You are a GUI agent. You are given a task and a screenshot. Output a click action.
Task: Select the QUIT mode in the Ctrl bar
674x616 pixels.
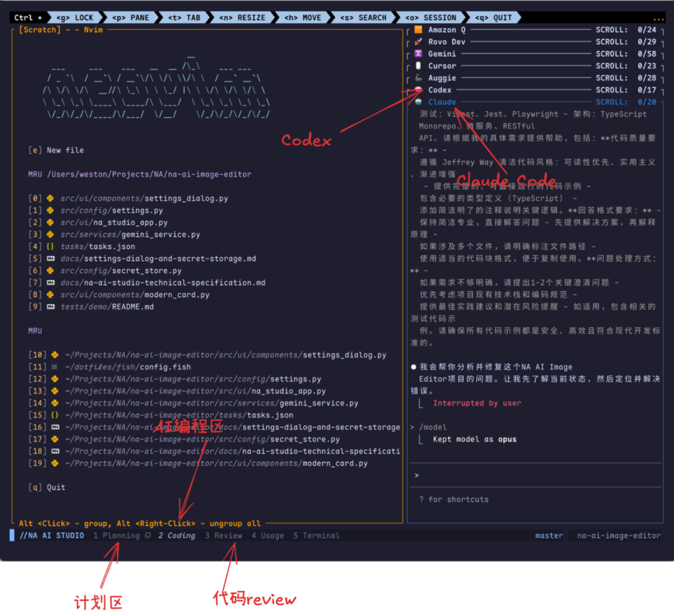tap(494, 17)
